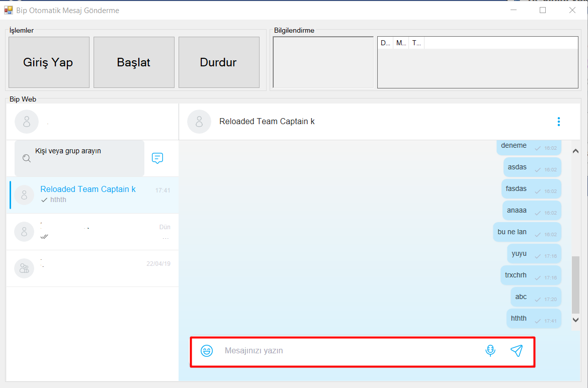The width and height of the screenshot is (588, 388).
Task: Click the chat scrollbar down arrow
Action: tap(575, 320)
